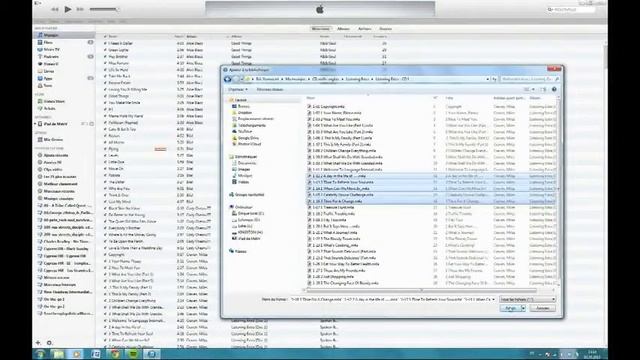Open the Organiser dropdown menu
This screenshot has width=640, height=360.
(238, 89)
